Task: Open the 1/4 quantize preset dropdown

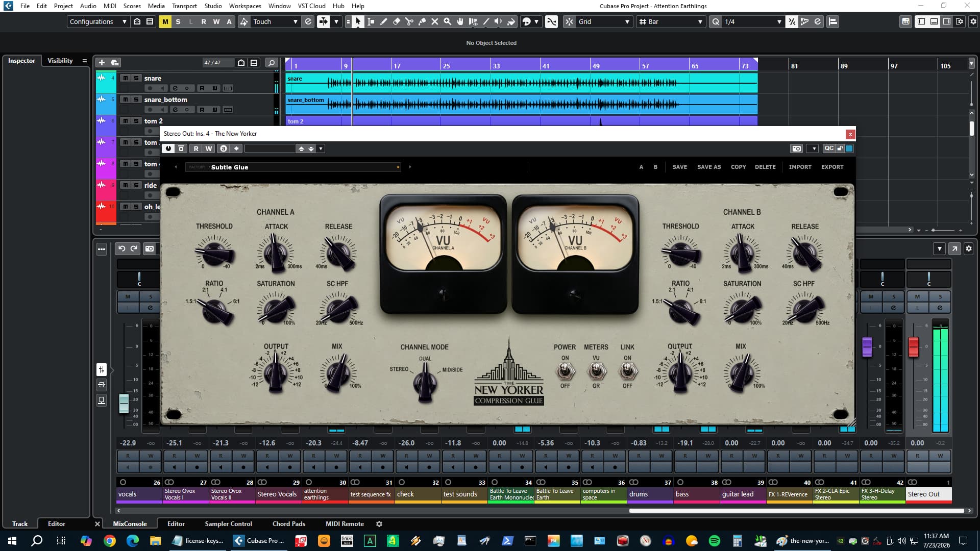Action: point(753,21)
